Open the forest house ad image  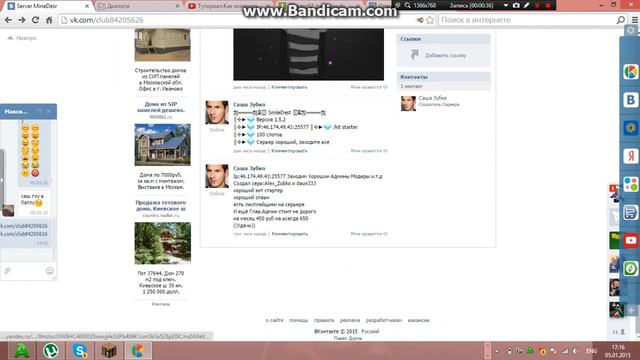pyautogui.click(x=162, y=243)
